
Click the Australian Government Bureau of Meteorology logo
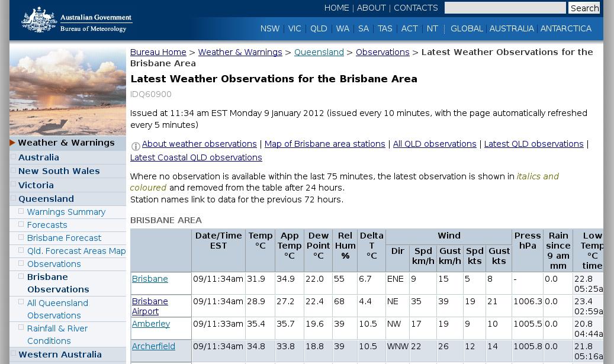pyautogui.click(x=77, y=20)
